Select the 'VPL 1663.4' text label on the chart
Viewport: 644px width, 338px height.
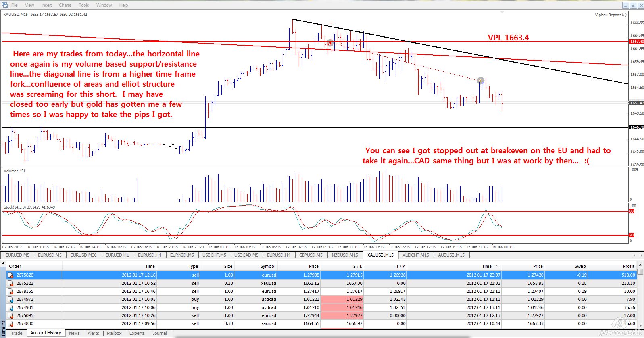click(x=508, y=38)
